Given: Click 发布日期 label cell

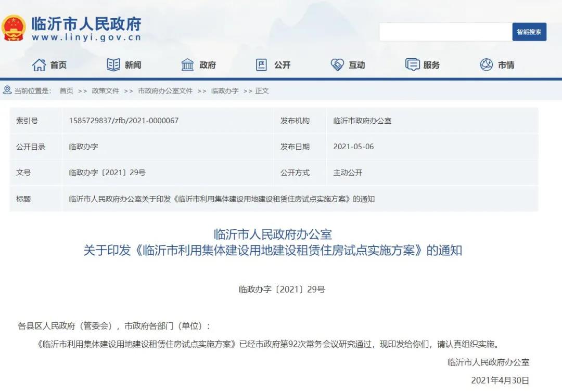Looking at the screenshot, I should click(300, 147).
